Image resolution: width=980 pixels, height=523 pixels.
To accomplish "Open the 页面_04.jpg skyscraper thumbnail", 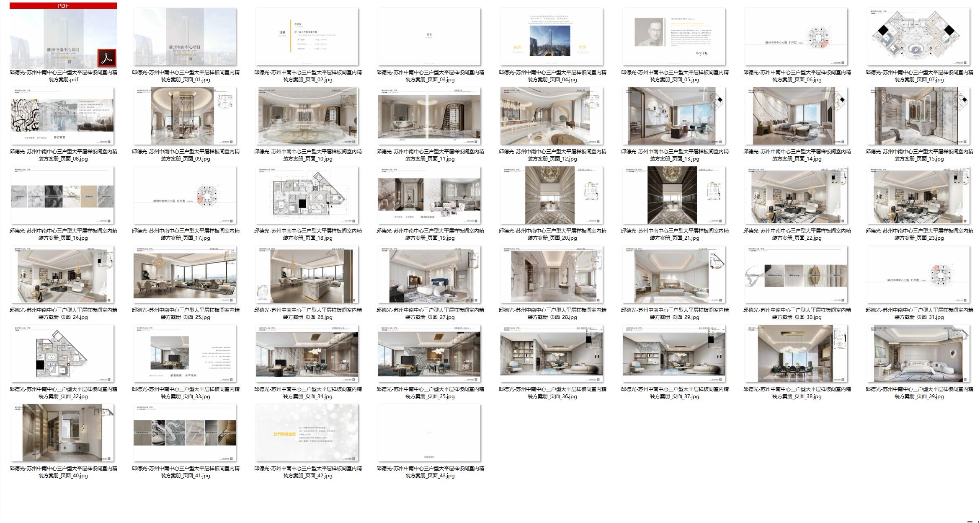I will point(552,37).
